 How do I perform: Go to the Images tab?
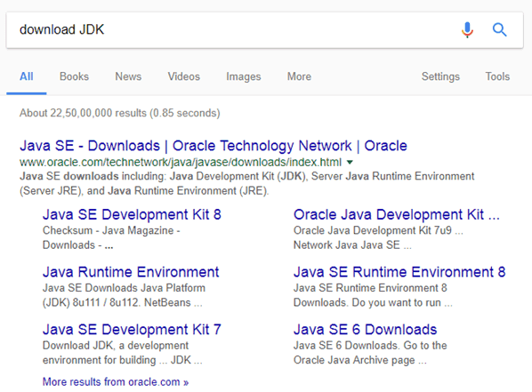click(x=243, y=76)
